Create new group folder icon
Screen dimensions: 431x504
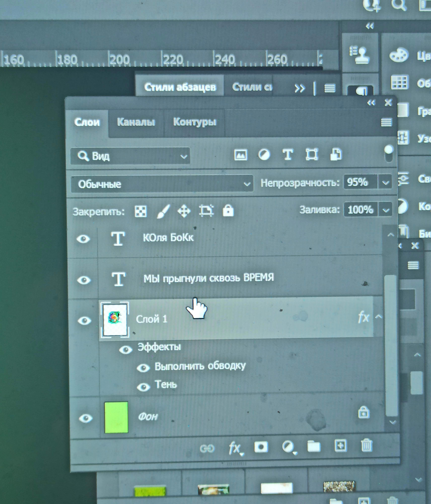click(314, 446)
